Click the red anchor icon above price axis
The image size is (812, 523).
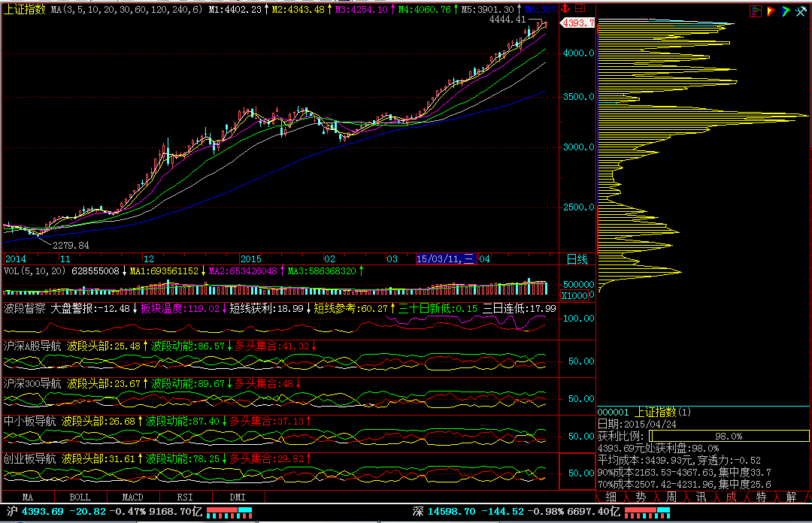[x=565, y=10]
